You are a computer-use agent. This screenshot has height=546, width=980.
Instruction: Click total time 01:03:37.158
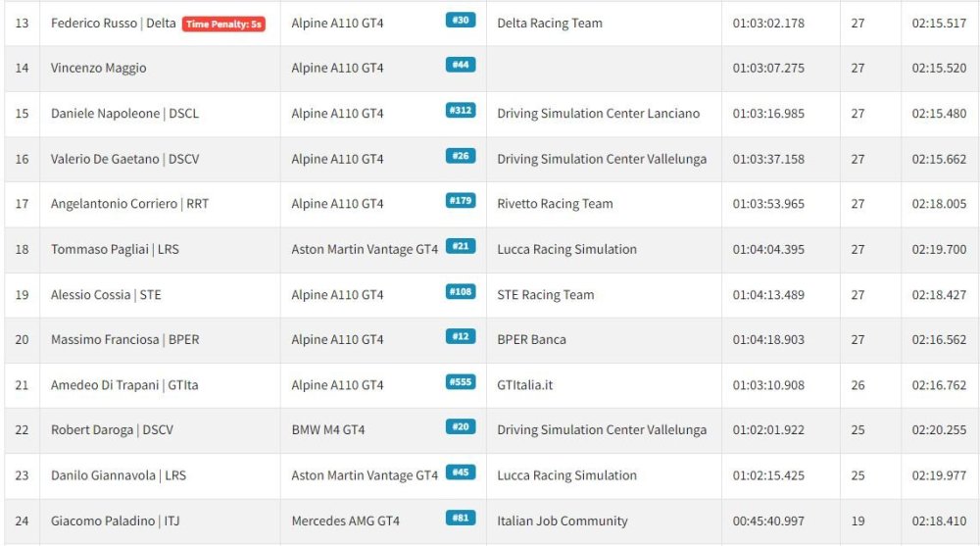coord(768,159)
